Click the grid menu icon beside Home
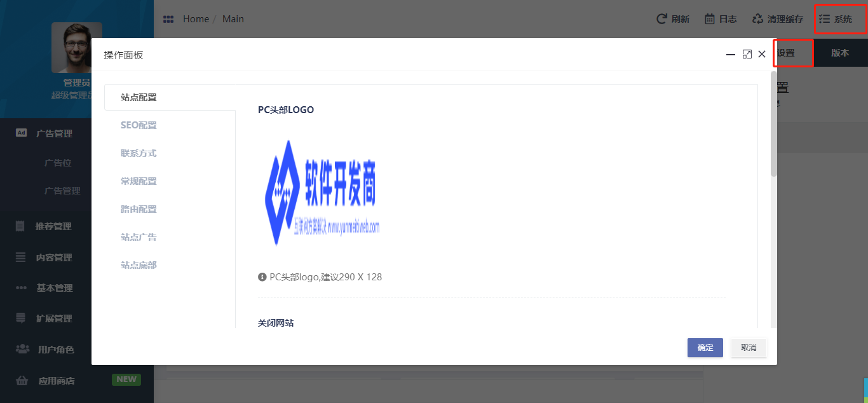This screenshot has height=403, width=868. 168,19
